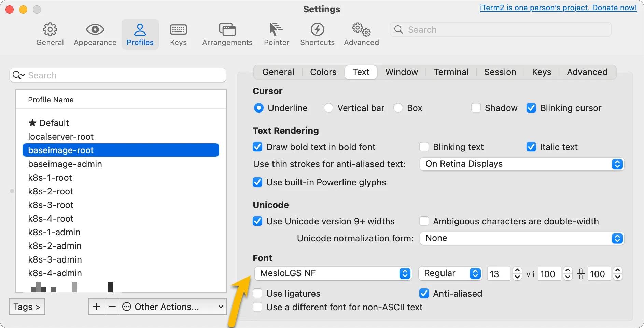The width and height of the screenshot is (644, 328).
Task: Open the General settings panel
Action: tap(50, 34)
